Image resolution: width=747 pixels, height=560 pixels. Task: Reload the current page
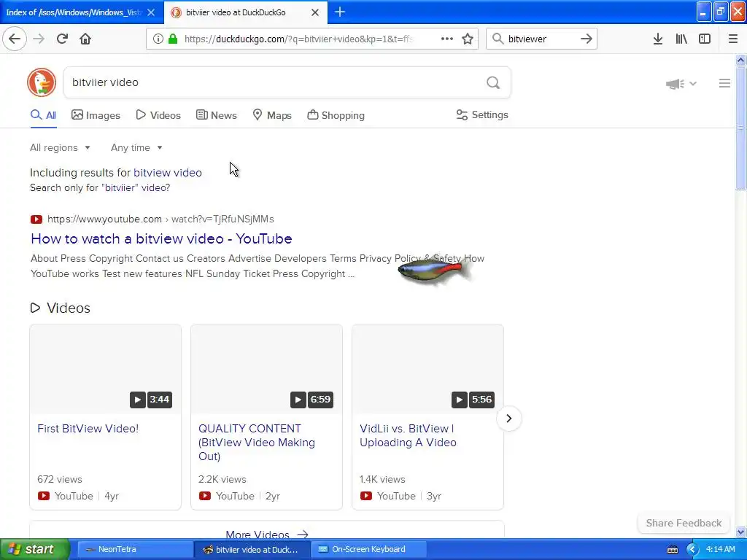(62, 39)
